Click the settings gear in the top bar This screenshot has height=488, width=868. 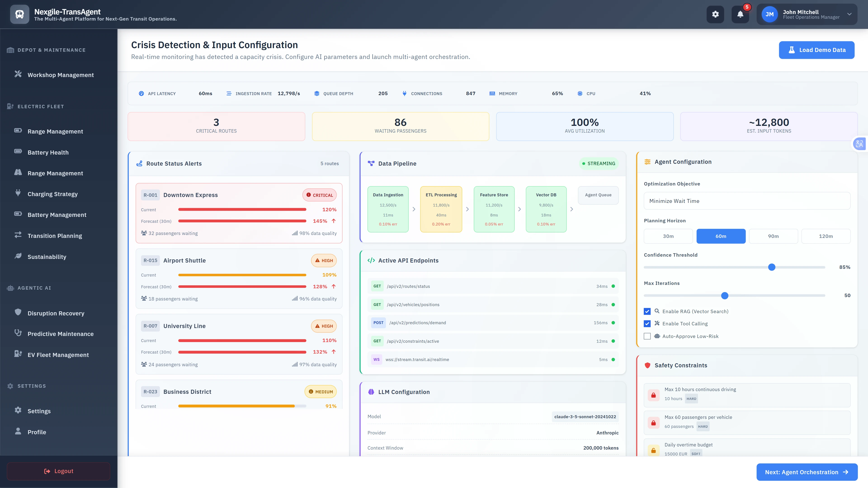(715, 14)
